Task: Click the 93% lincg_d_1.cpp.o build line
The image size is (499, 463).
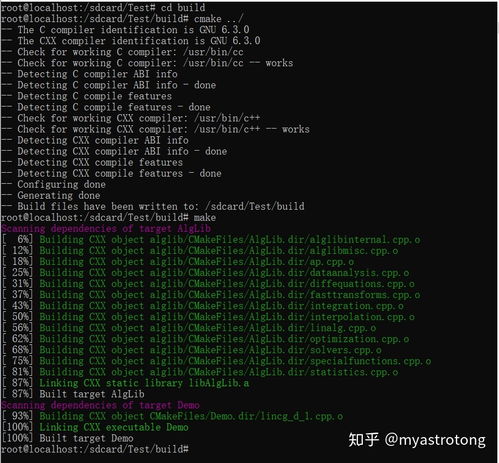Action: pyautogui.click(x=172, y=416)
